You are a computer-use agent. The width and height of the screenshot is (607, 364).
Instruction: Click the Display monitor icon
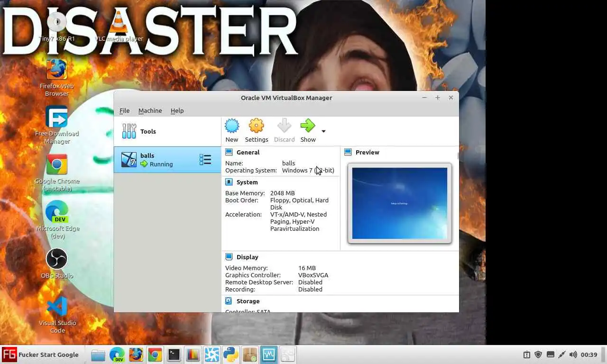229,257
